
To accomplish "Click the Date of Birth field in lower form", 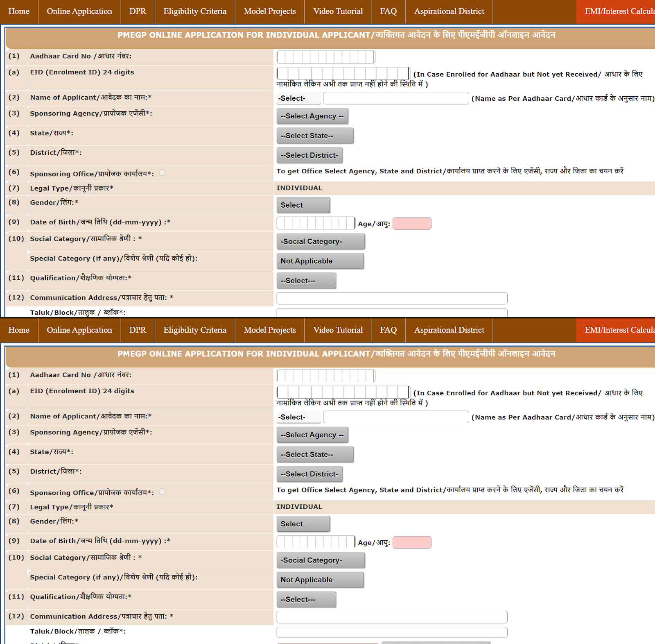I will tap(316, 542).
